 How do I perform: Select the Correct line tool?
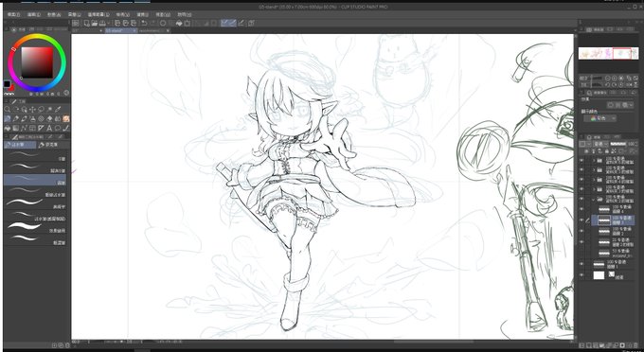tap(65, 129)
